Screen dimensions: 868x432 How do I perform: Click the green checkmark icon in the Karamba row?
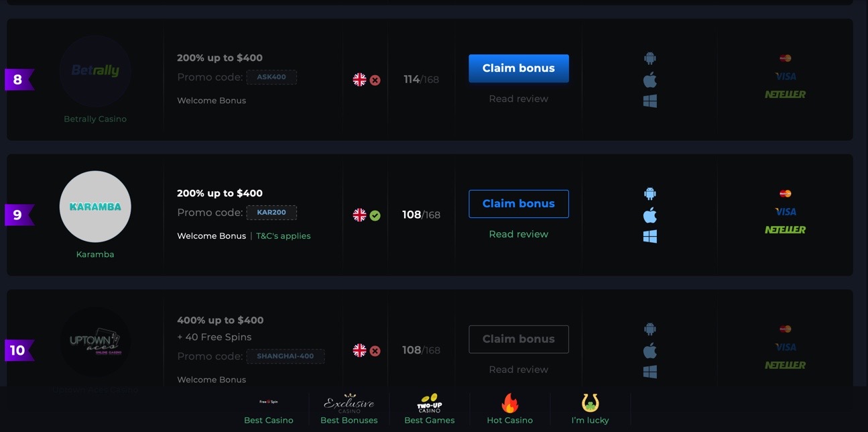point(375,216)
